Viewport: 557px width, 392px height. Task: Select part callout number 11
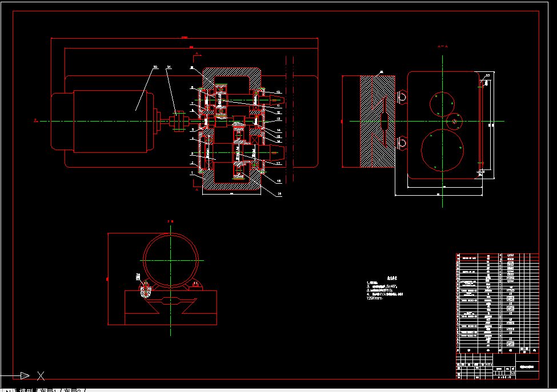coord(278,106)
